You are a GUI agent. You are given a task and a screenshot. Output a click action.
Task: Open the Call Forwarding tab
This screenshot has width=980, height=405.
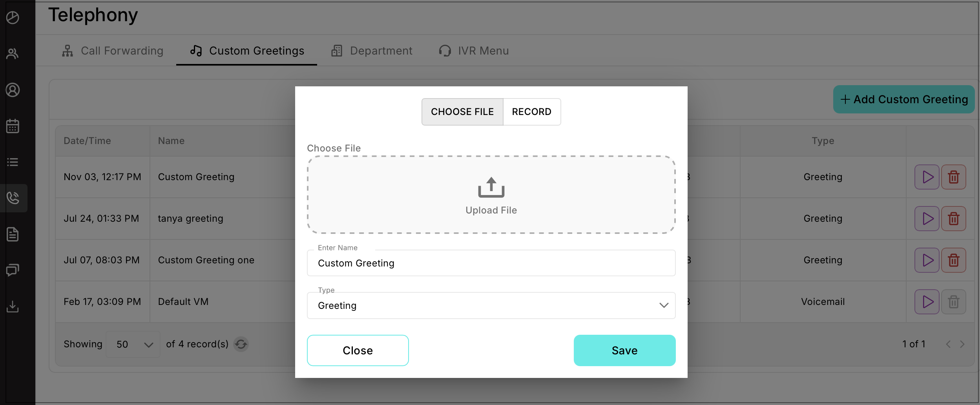[x=113, y=51]
